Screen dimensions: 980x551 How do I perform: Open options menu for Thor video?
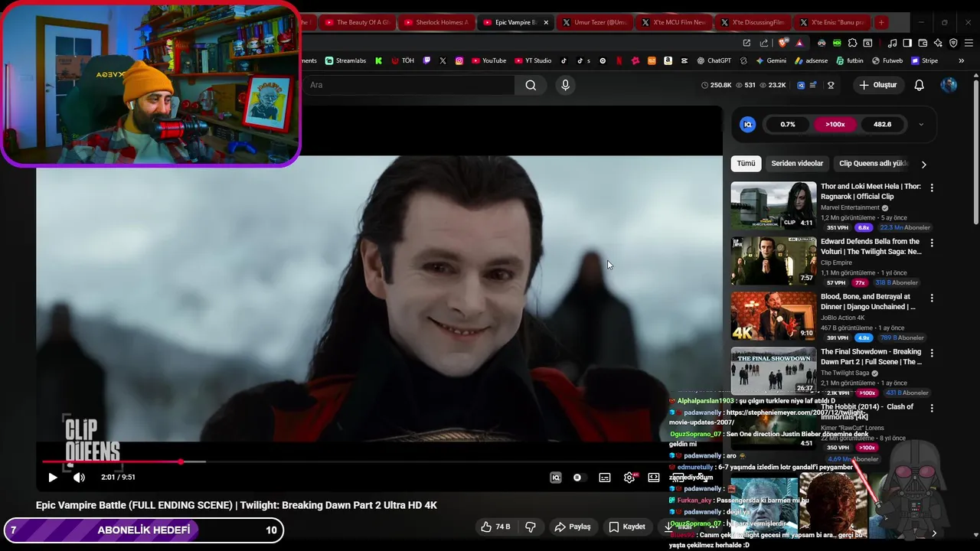coord(932,187)
